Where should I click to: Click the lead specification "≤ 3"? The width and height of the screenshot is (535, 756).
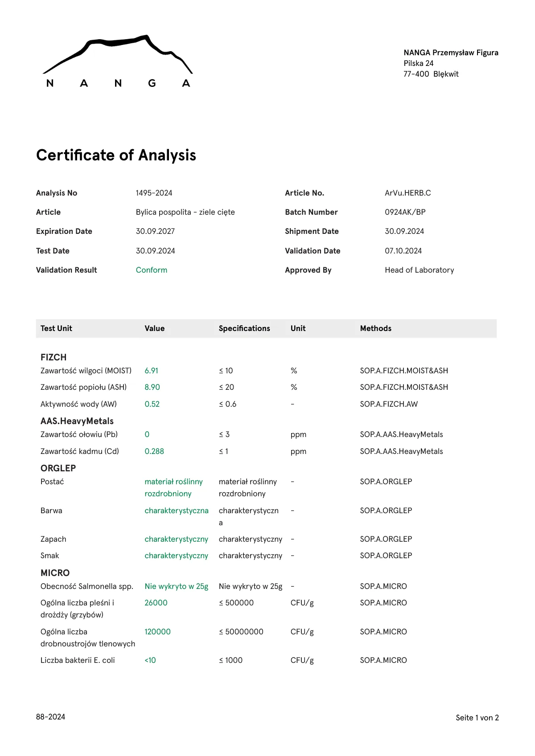click(224, 434)
